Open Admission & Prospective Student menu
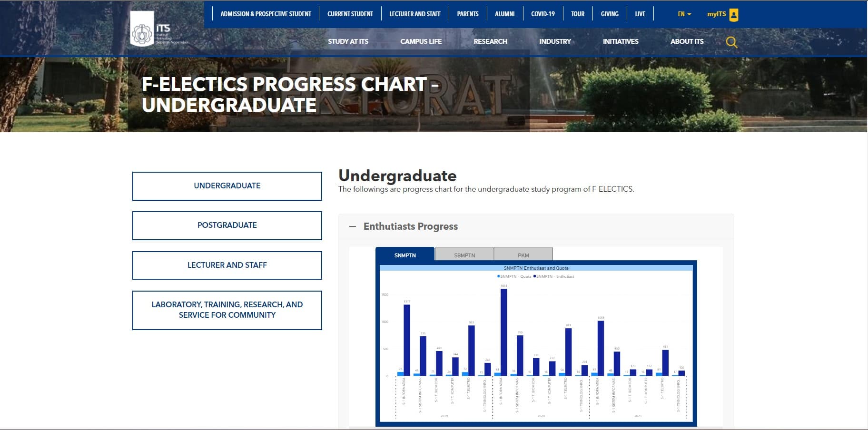This screenshot has width=868, height=430. 266,14
